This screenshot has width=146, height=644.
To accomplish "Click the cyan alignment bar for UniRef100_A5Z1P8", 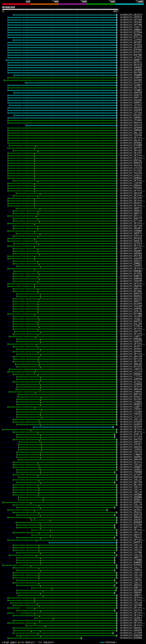I will (73, 427).
